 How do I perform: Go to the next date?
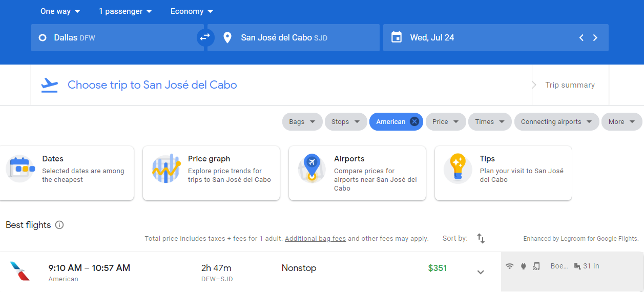(x=595, y=37)
